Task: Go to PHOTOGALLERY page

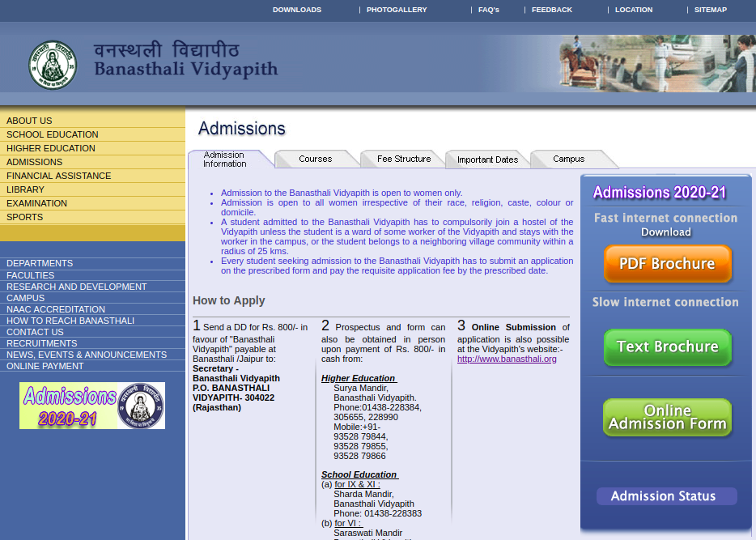Action: tap(397, 10)
